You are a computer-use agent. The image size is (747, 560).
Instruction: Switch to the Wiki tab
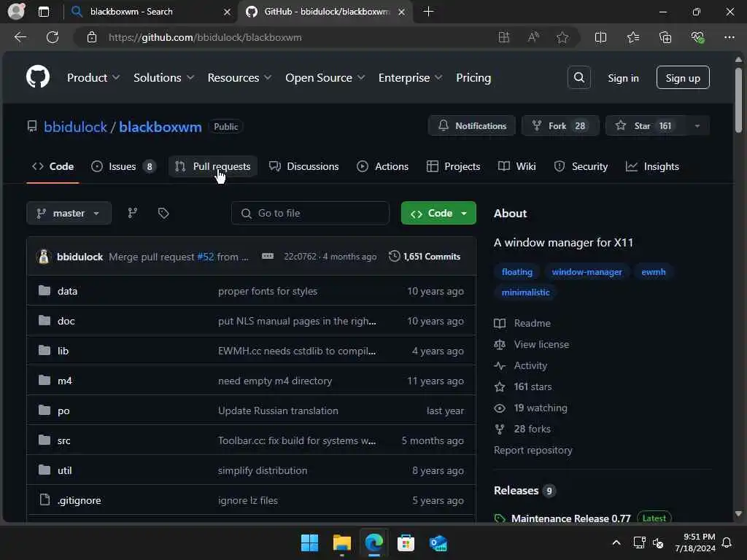point(517,166)
